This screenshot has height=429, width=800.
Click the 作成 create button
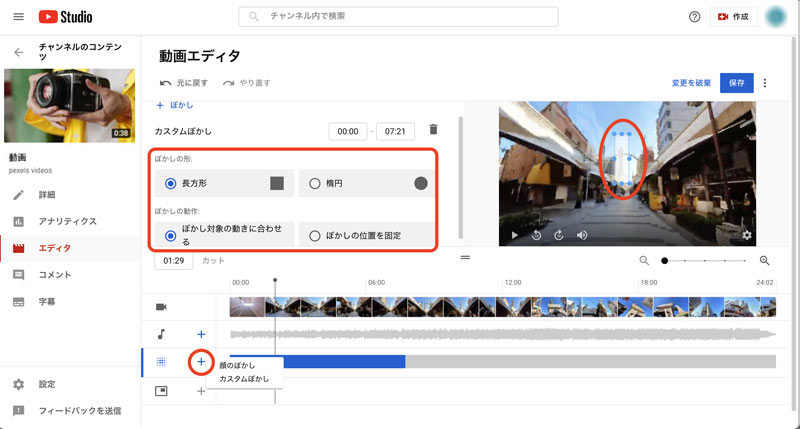[x=733, y=17]
